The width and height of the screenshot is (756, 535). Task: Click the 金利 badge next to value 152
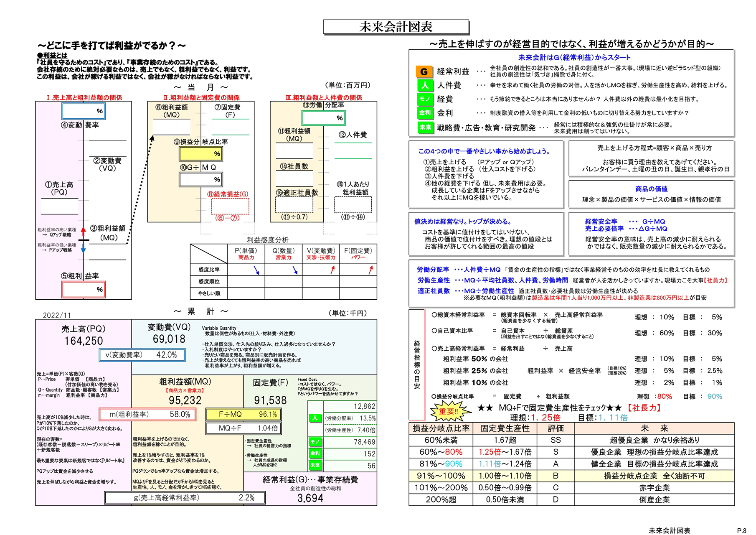click(x=315, y=453)
